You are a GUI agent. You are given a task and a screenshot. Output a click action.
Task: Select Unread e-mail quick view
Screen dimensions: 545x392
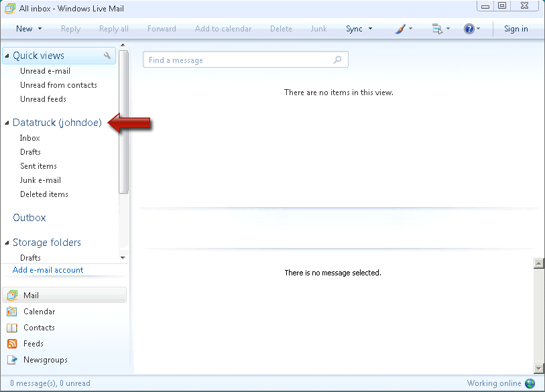[45, 71]
